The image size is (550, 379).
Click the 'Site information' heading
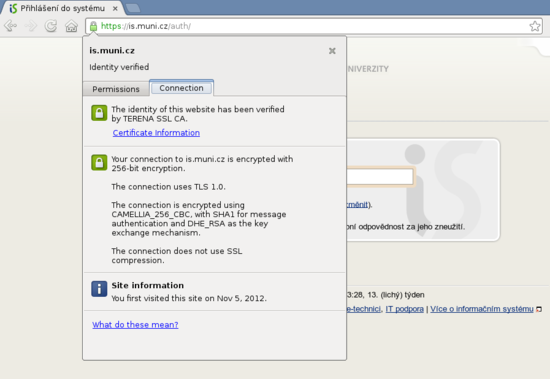pos(148,285)
